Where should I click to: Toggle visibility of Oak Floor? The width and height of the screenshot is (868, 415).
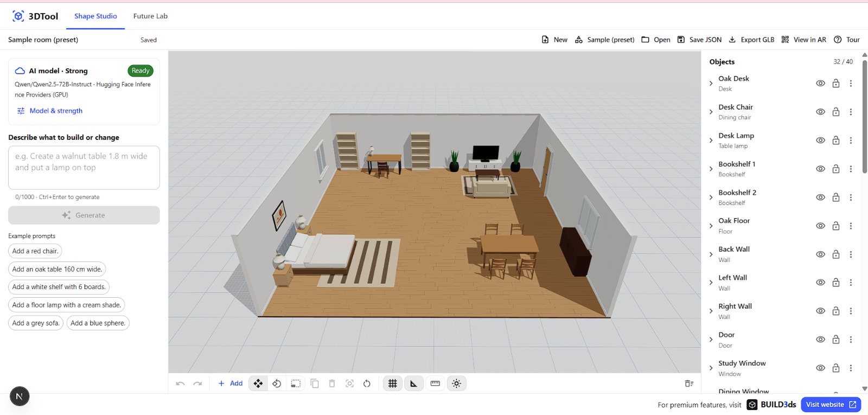click(x=821, y=226)
